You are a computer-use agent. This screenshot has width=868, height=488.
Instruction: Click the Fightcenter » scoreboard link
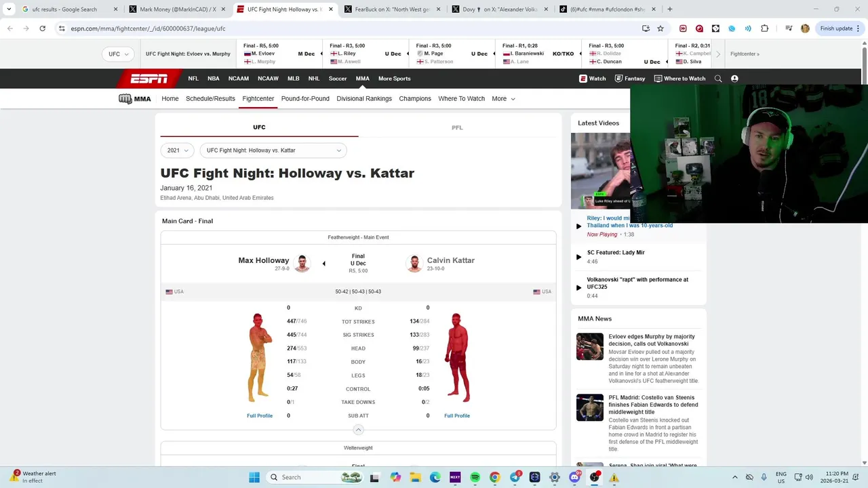coord(745,54)
